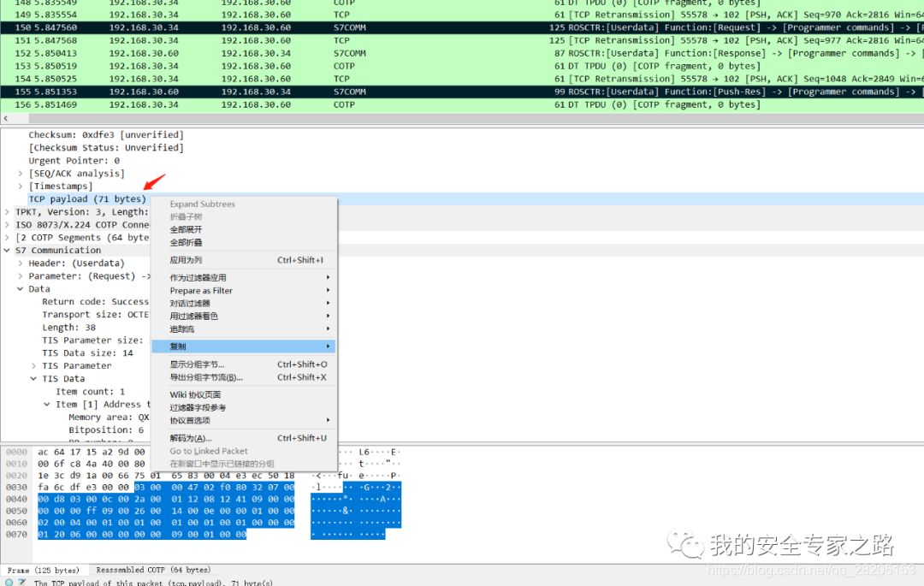
Task: Click hex offset 0050 in bytes pane
Action: pyautogui.click(x=16, y=512)
